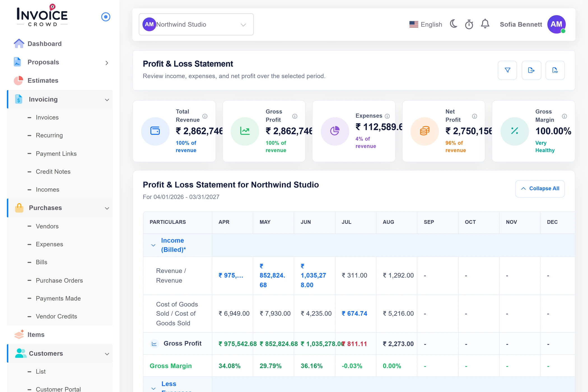This screenshot has width=588, height=392.
Task: Click the Customers people icon
Action: [21, 353]
